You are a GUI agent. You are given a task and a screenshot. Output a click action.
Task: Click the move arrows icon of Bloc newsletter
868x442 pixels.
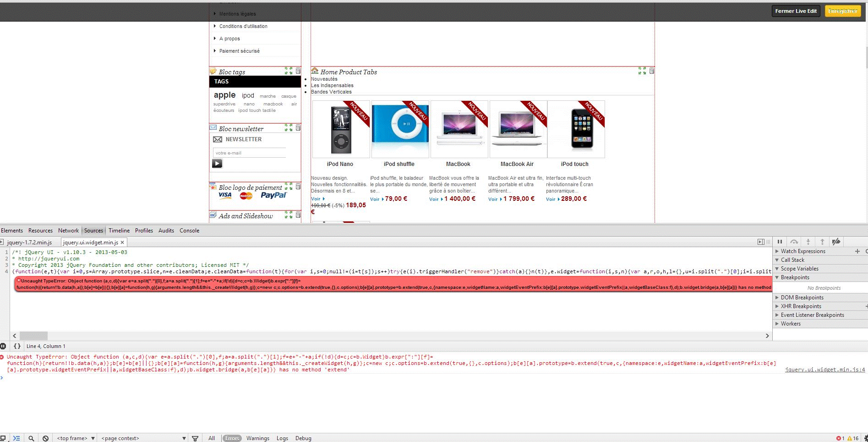point(289,128)
